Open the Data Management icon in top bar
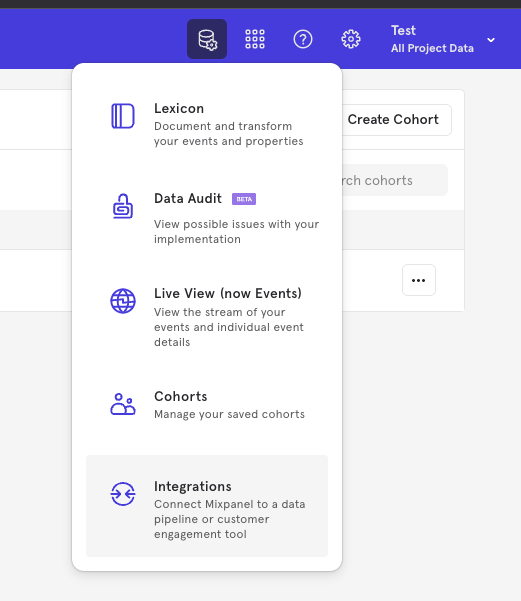This screenshot has height=601, width=521. coord(207,39)
